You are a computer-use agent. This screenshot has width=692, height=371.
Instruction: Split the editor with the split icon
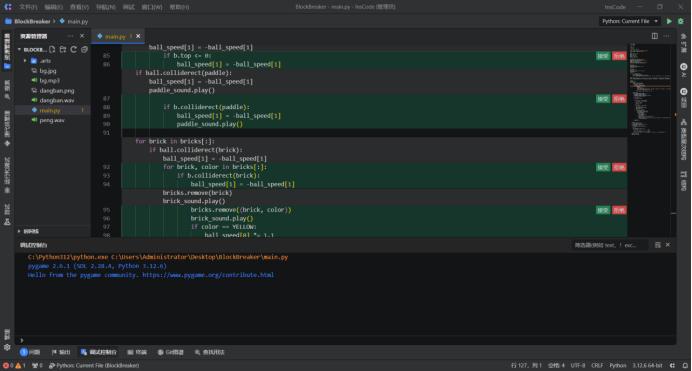coord(654,36)
